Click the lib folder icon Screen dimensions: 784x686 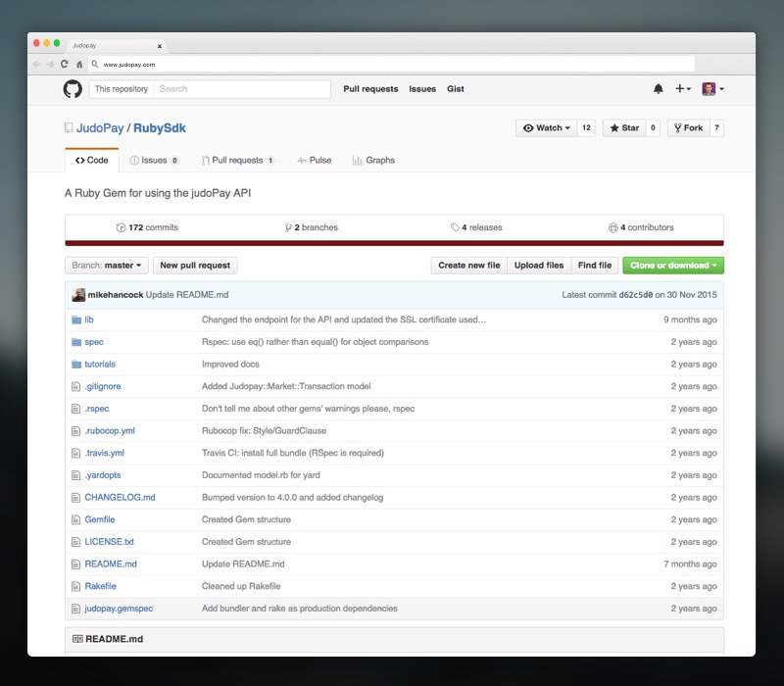tap(76, 320)
